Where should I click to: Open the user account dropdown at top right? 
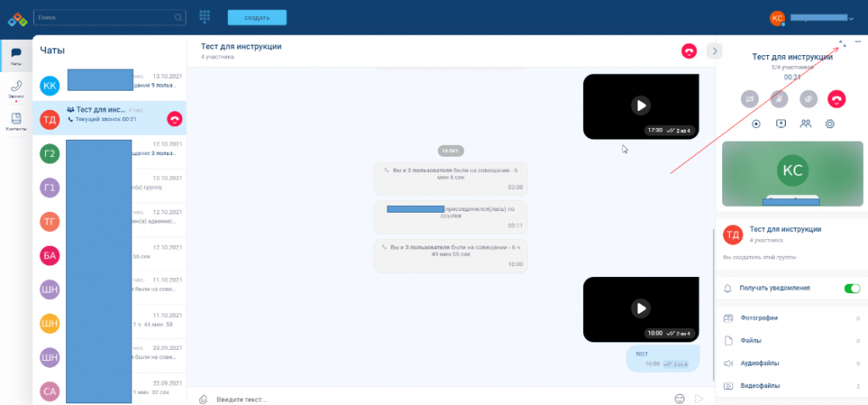pyautogui.click(x=821, y=17)
